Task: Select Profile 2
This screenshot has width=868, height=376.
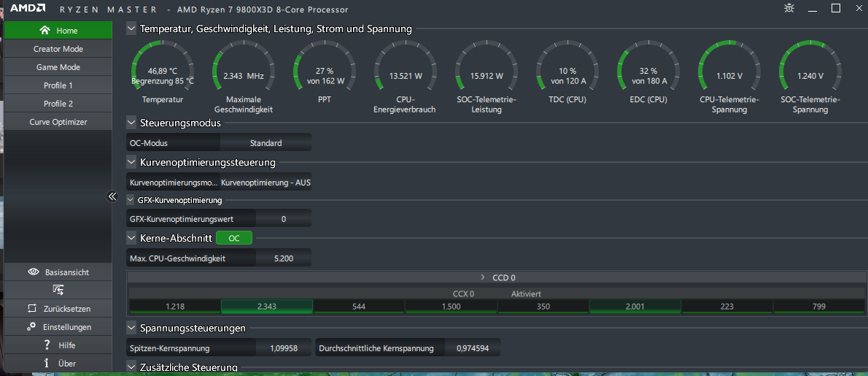Action: tap(58, 104)
